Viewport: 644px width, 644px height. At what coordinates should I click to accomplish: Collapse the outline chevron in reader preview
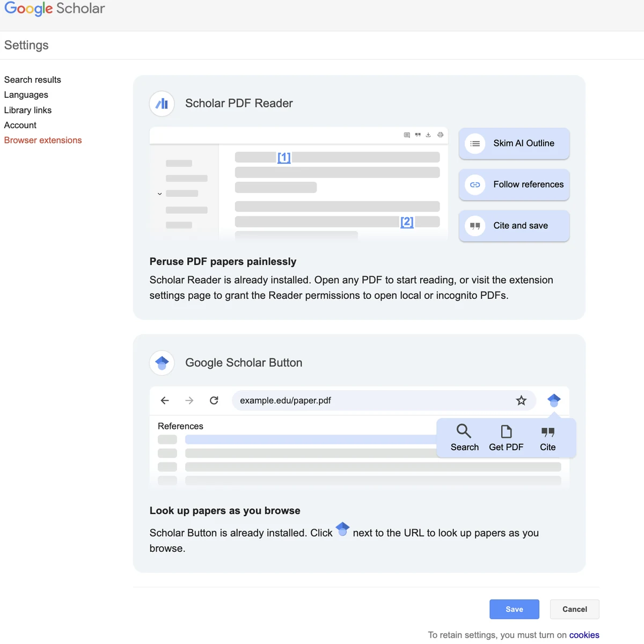tap(159, 194)
